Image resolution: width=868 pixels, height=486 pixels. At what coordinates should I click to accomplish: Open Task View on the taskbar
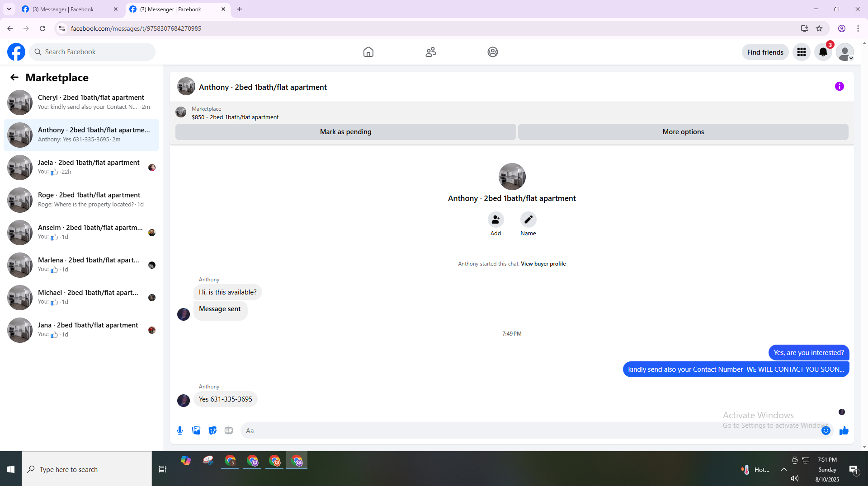[x=163, y=469]
